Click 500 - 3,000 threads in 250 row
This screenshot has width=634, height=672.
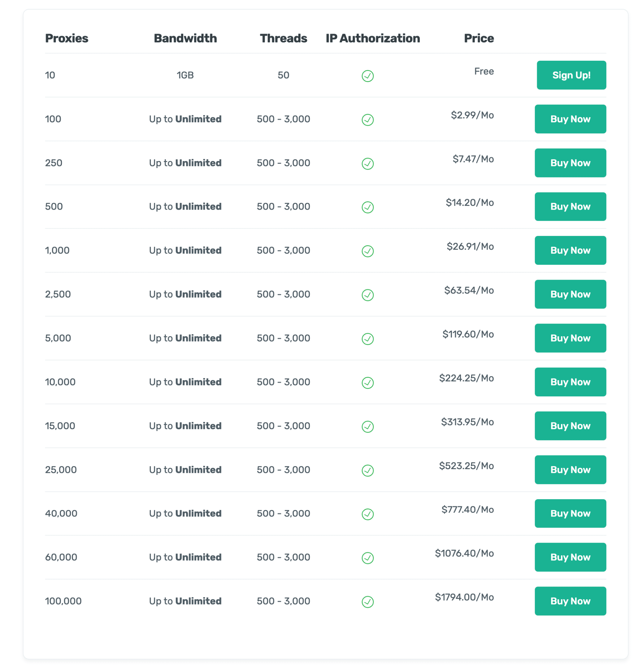click(x=283, y=163)
